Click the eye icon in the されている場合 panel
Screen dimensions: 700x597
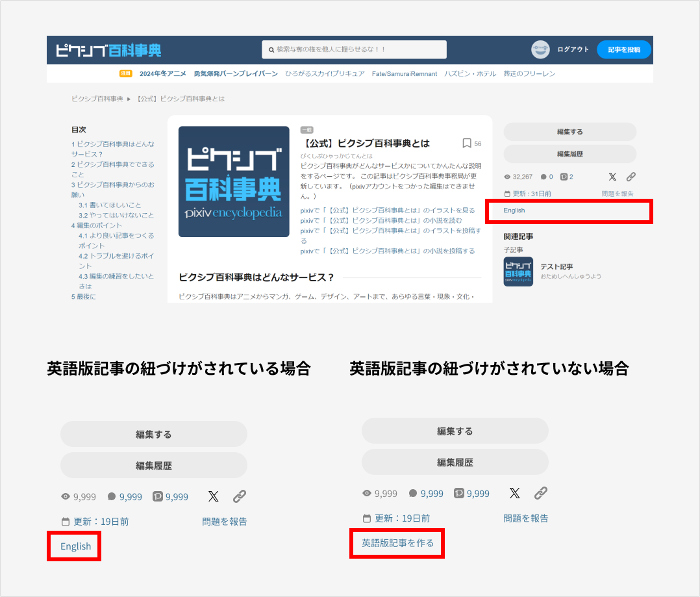click(x=66, y=496)
